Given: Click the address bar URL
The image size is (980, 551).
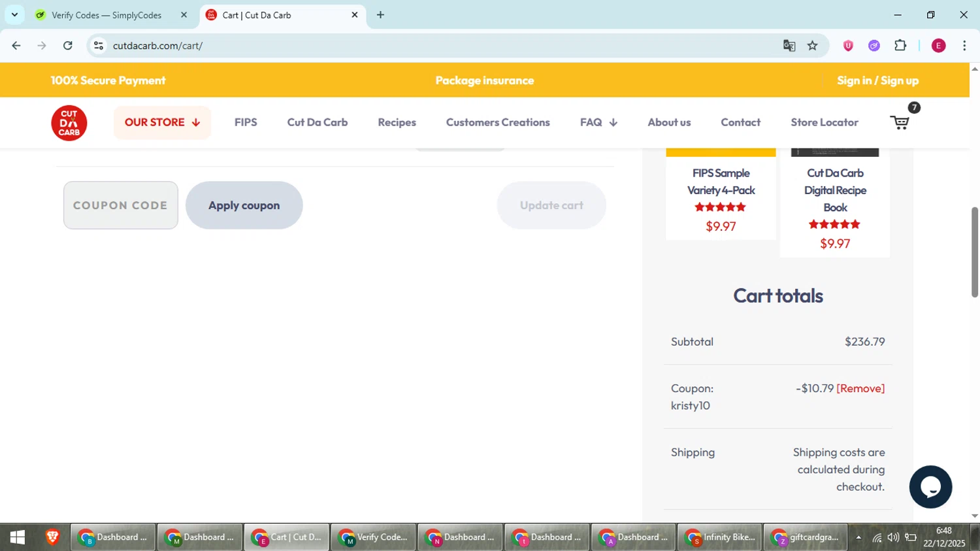Looking at the screenshot, I should point(157,46).
